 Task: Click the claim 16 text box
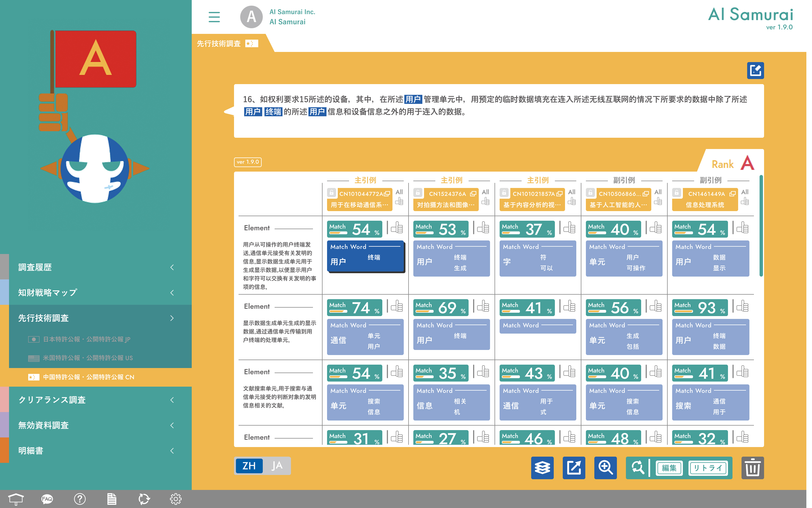pyautogui.click(x=498, y=111)
